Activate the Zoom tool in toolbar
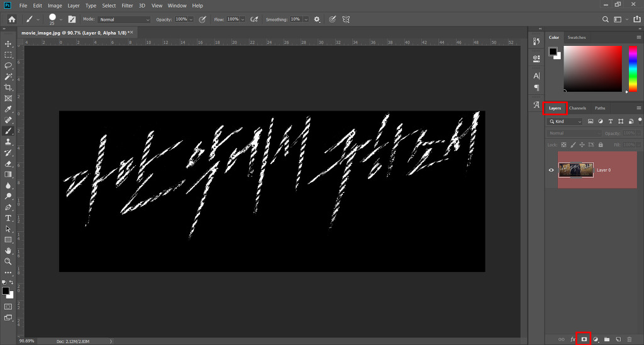The height and width of the screenshot is (345, 644). (8, 261)
